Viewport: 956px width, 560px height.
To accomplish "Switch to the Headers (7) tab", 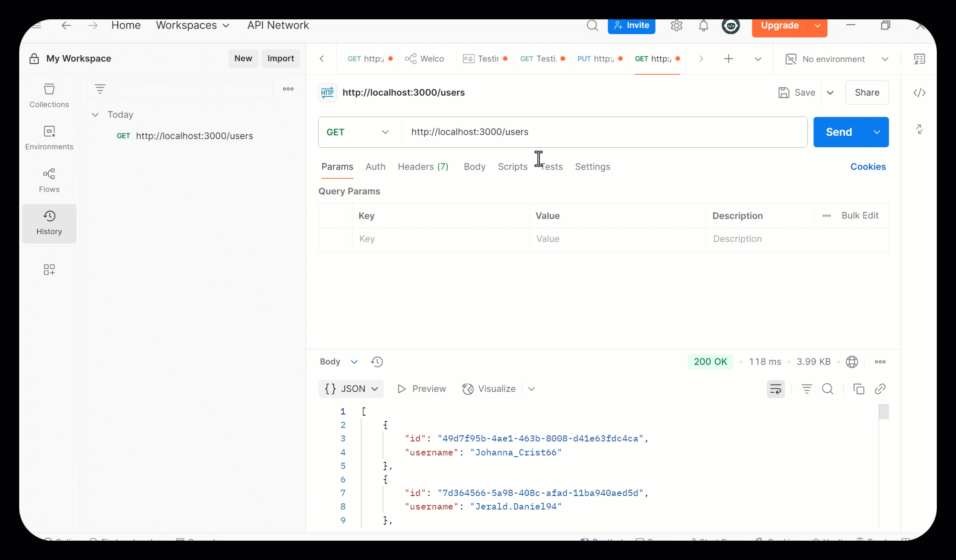I will click(x=423, y=166).
